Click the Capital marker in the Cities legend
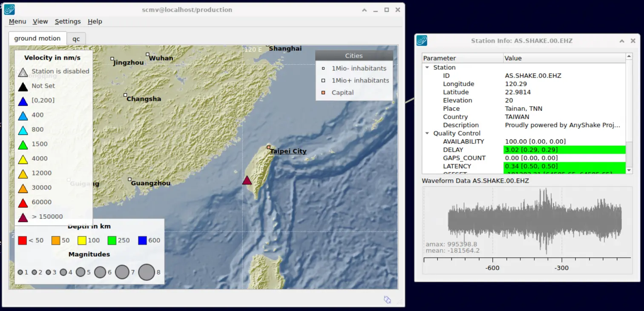Image resolution: width=644 pixels, height=311 pixels. click(x=323, y=92)
